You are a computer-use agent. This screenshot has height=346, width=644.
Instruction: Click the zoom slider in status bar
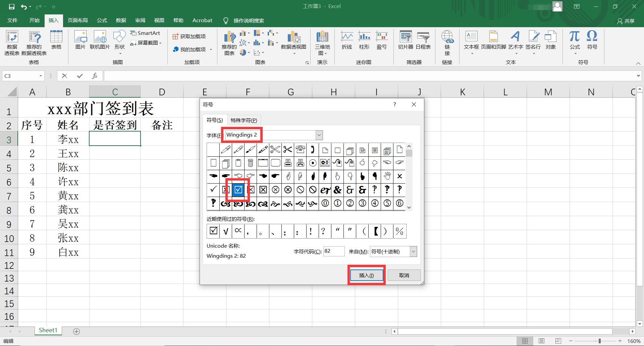[599, 341]
